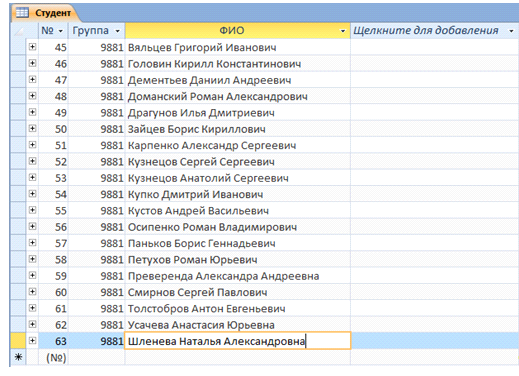Expand record 60 plus icon

tap(32, 292)
